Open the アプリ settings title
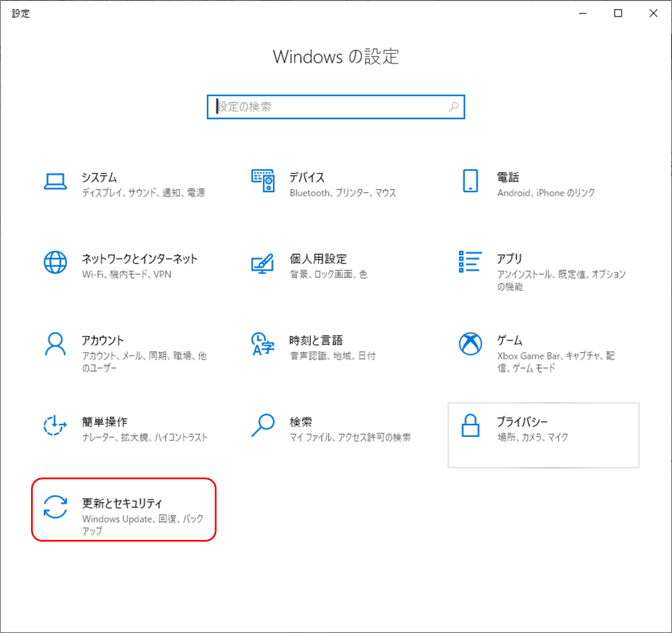The image size is (672, 633). tap(510, 259)
